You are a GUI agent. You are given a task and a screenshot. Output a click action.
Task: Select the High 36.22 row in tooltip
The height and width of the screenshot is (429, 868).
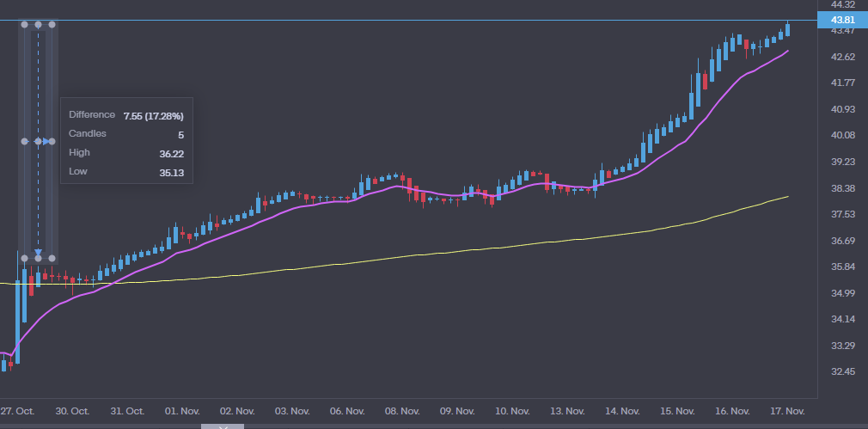(125, 153)
